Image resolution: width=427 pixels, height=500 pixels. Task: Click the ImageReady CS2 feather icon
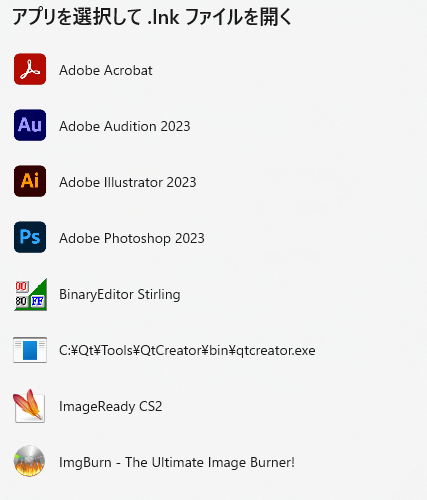[x=29, y=406]
